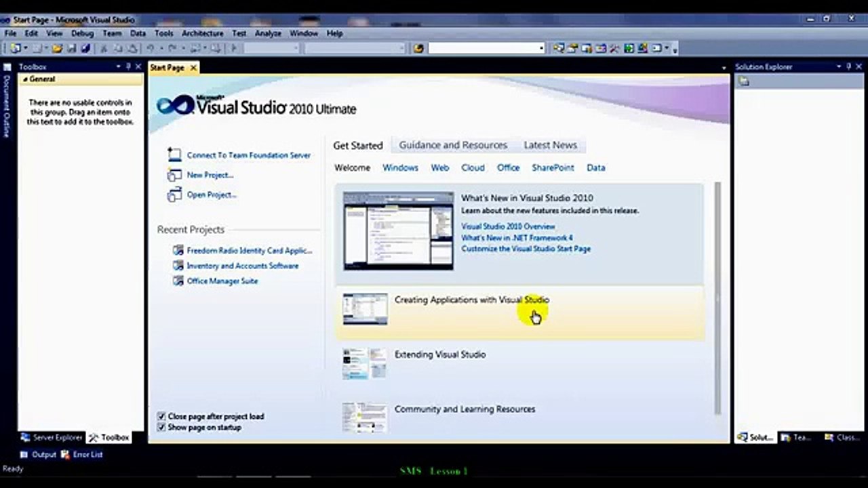Click the Paste toolbar icon
Screen dimensions: 868x488
click(132, 48)
